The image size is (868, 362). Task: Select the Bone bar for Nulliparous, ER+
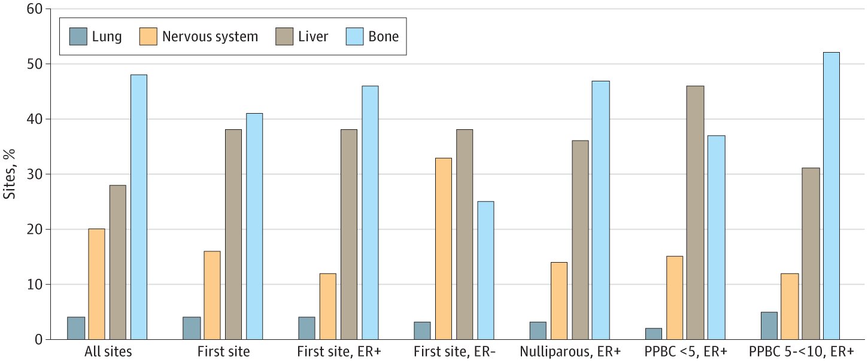(601, 211)
